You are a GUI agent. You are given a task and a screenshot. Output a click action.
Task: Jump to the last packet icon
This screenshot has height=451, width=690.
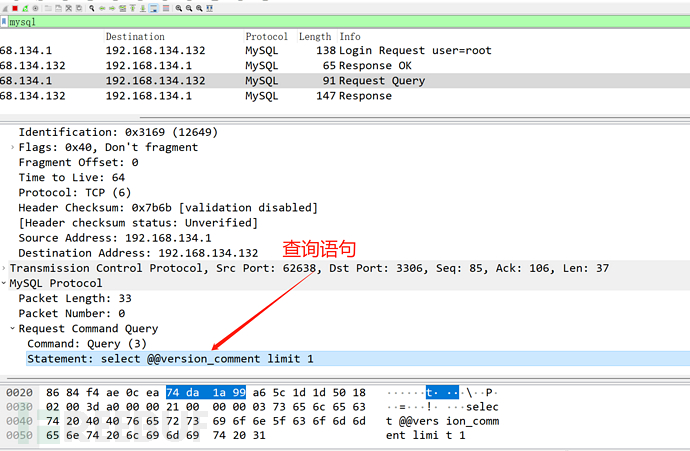point(143,8)
